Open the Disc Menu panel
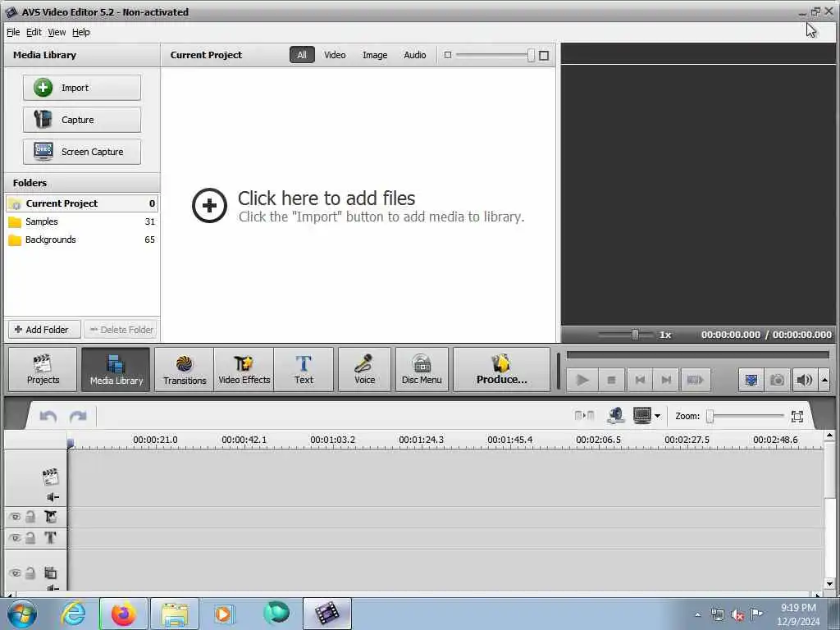Screen dimensions: 840x630 click(x=422, y=370)
